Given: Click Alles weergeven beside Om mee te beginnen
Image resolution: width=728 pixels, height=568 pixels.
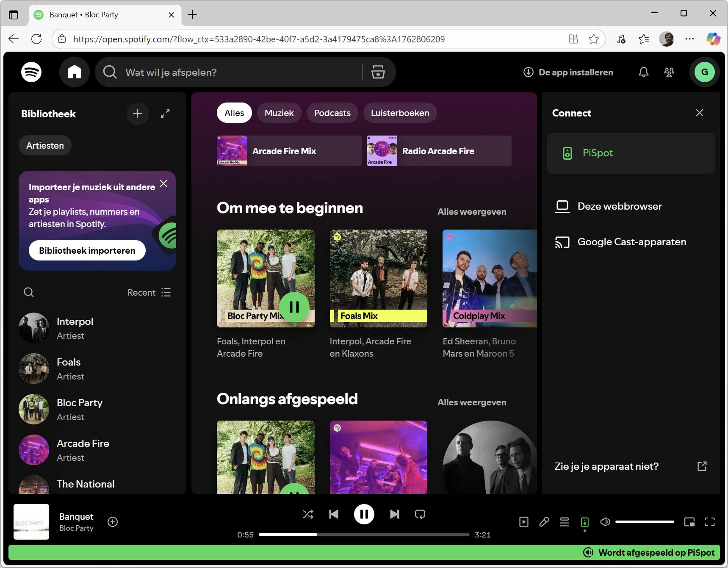Looking at the screenshot, I should (x=471, y=212).
